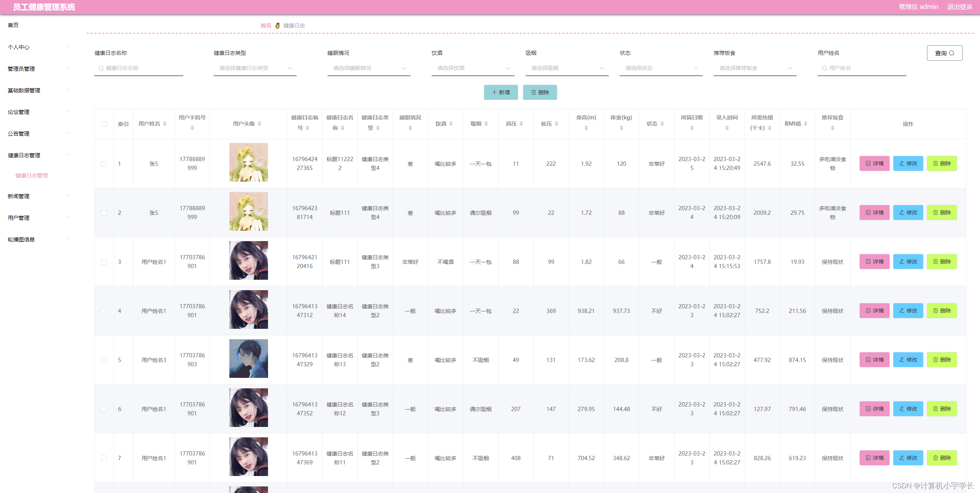
Task: Click the magnifier icon in 查询 button
Action: pyautogui.click(x=951, y=53)
